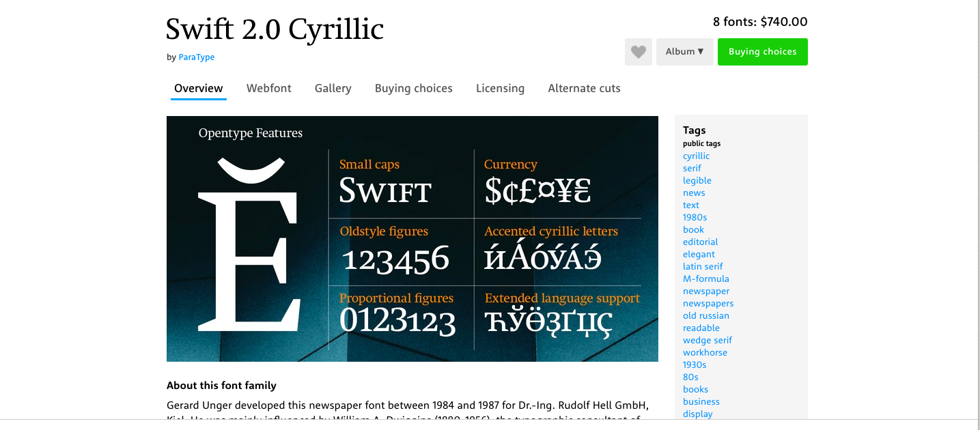
Task: Click the green Buying choices button
Action: [x=763, y=52]
